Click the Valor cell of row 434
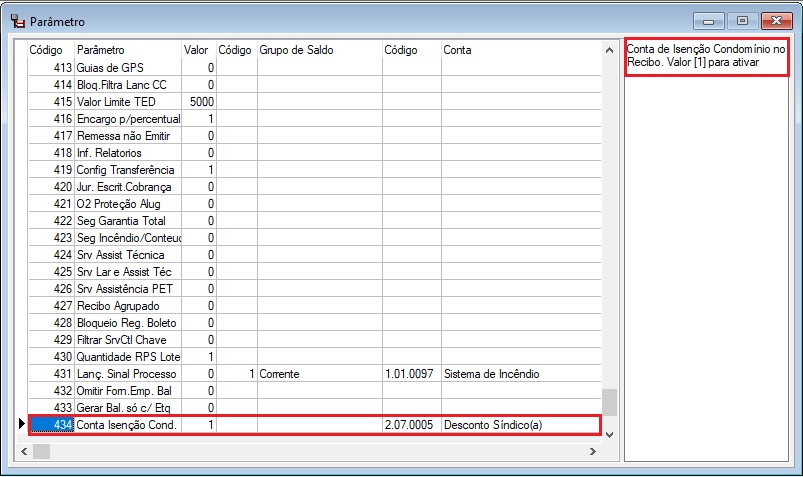 [199, 425]
